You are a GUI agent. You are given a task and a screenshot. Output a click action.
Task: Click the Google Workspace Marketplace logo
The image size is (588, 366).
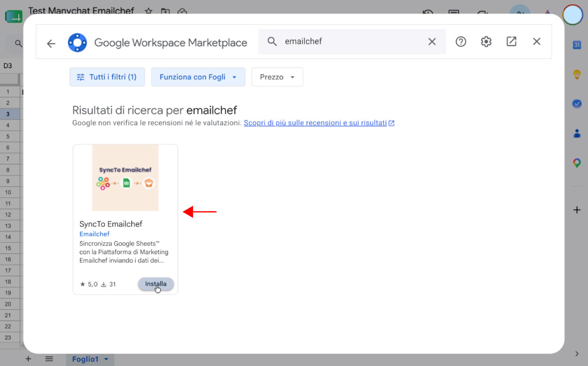point(77,43)
